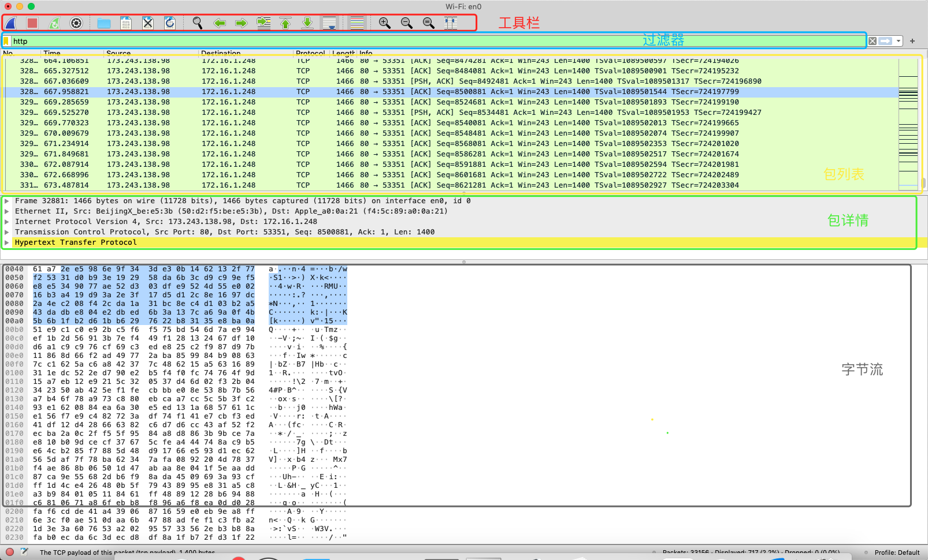Sort packets by the Destination column header
Image resolution: width=928 pixels, height=560 pixels.
click(x=246, y=53)
